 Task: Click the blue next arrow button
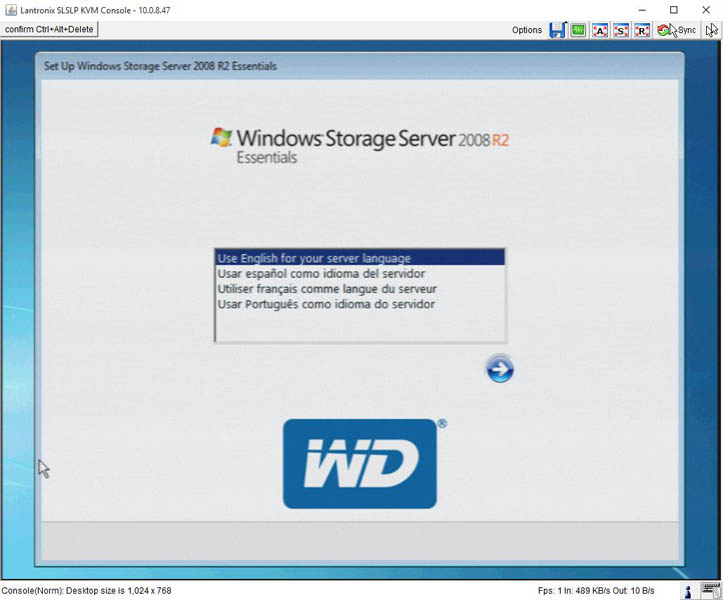point(499,369)
